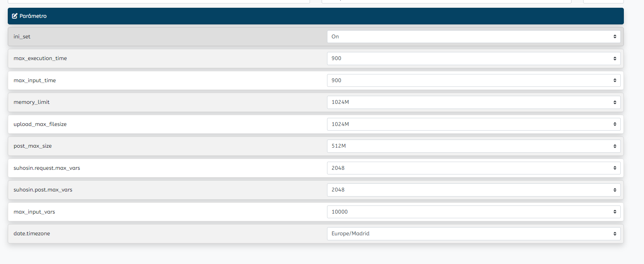The height and width of the screenshot is (264, 644).
Task: Expand the memory_limit 1024M dropdown
Action: pos(474,102)
